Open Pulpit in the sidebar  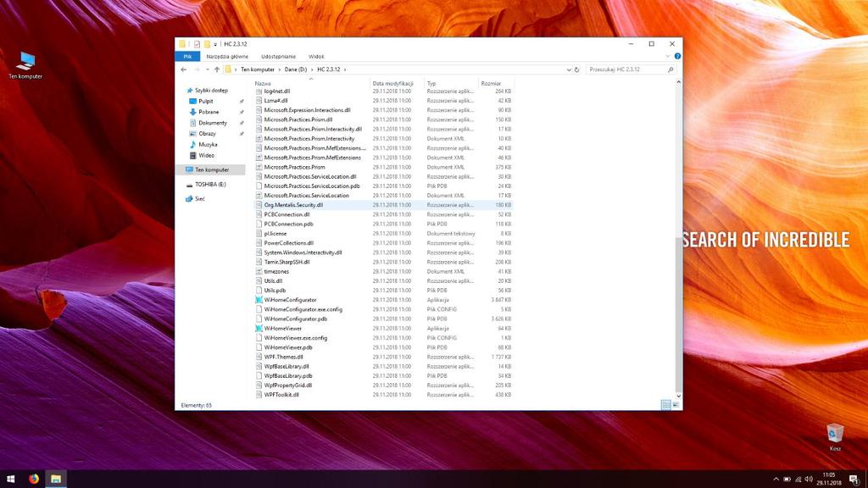pyautogui.click(x=205, y=102)
